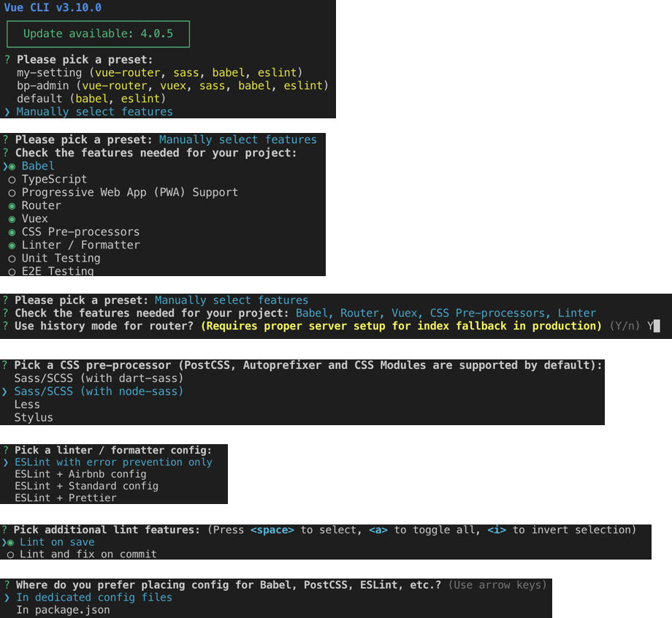This screenshot has height=618, width=672.
Task: Choose 'In dedicated config files'
Action: click(x=94, y=598)
